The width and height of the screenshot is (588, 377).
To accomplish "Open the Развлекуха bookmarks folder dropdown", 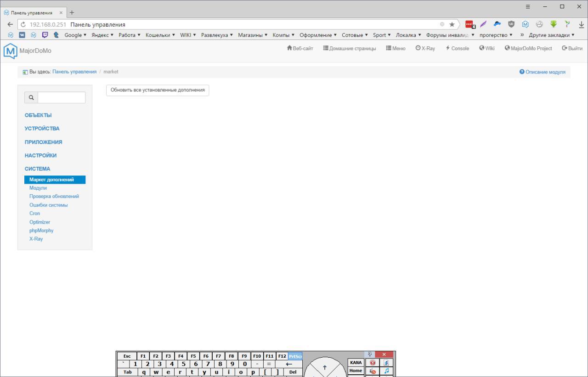I will [217, 35].
